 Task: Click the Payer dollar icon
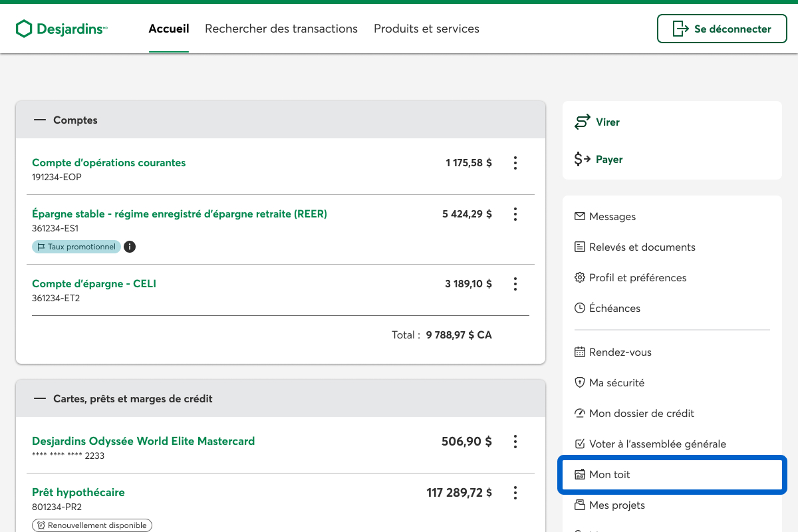[x=583, y=160]
